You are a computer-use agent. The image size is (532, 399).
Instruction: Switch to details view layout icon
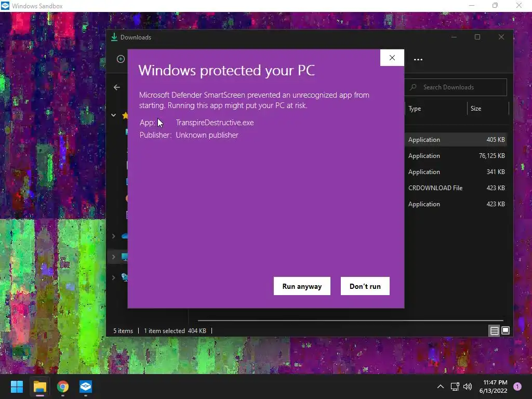(495, 330)
